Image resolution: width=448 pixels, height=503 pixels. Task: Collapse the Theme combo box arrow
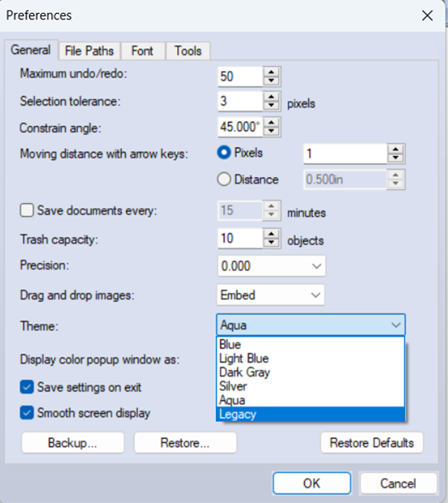coord(396,325)
